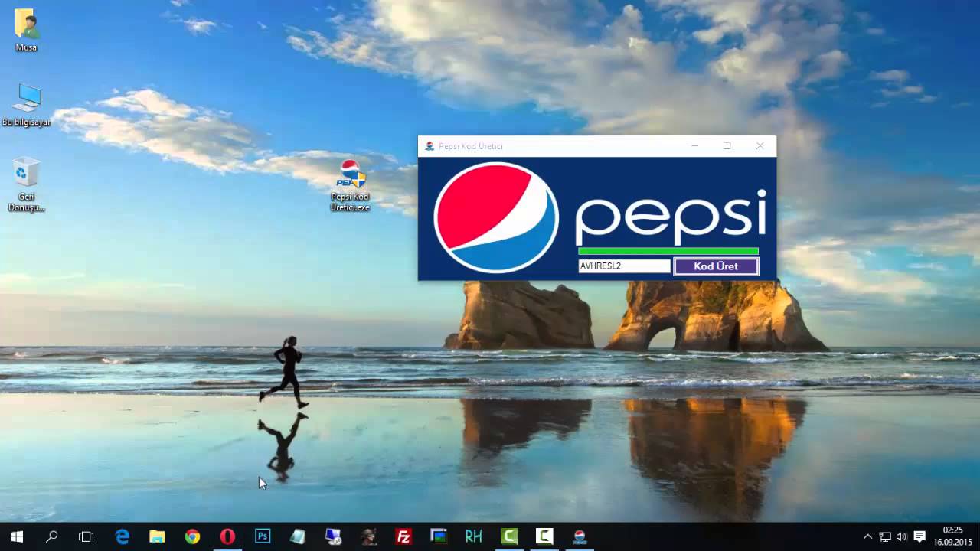Launch FileZilla from the taskbar
This screenshot has width=980, height=551.
pos(403,536)
